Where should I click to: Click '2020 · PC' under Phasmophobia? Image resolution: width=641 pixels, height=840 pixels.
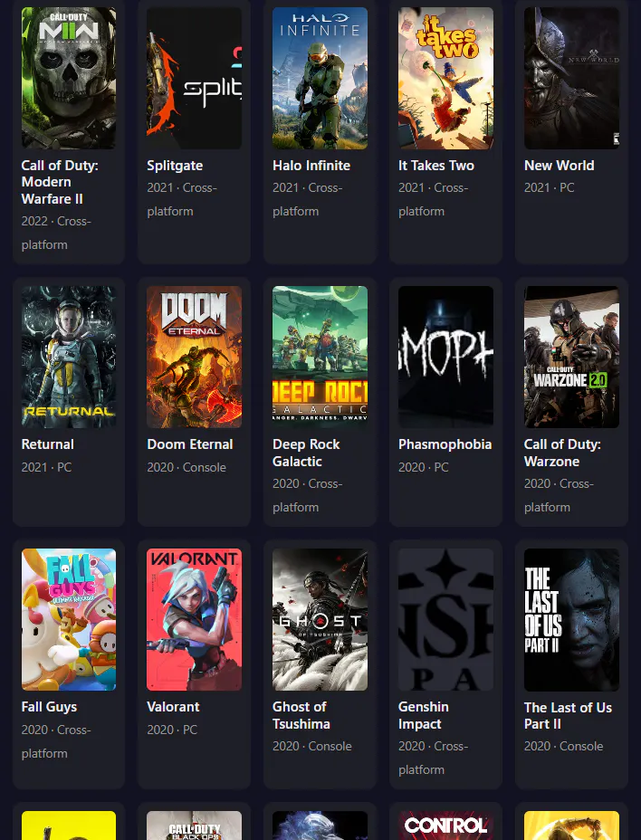point(424,467)
